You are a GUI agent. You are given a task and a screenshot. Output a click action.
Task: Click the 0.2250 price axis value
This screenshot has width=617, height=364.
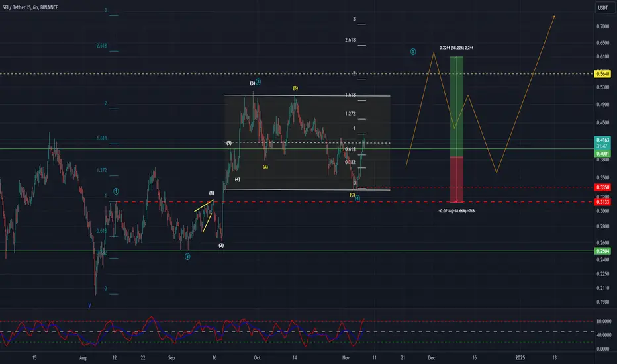coord(603,274)
